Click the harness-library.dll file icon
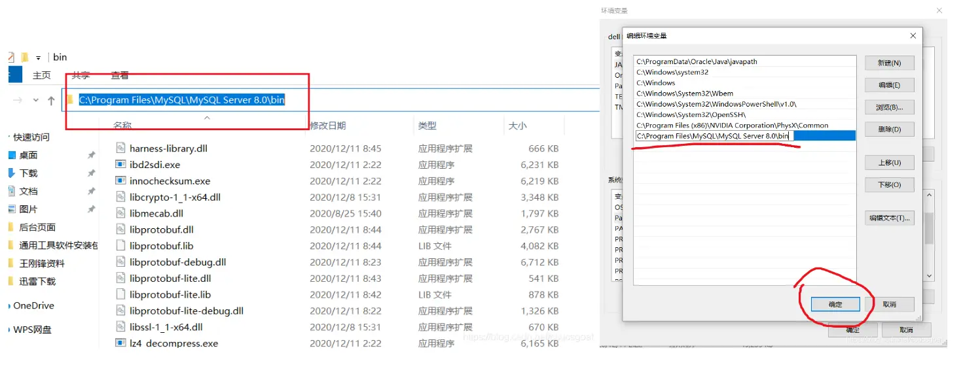The image size is (980, 376). tap(120, 148)
